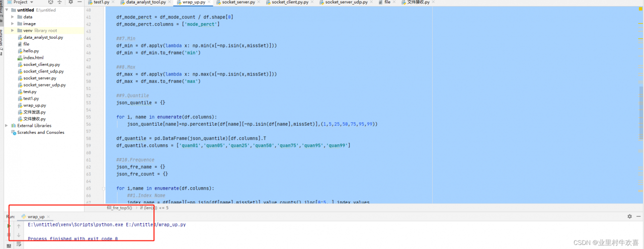Toggle soft-wrap icon in Run panel

[x=19, y=244]
